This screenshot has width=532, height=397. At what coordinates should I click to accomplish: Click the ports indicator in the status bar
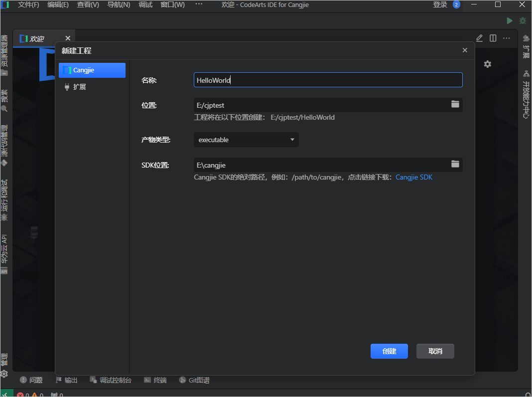57,395
